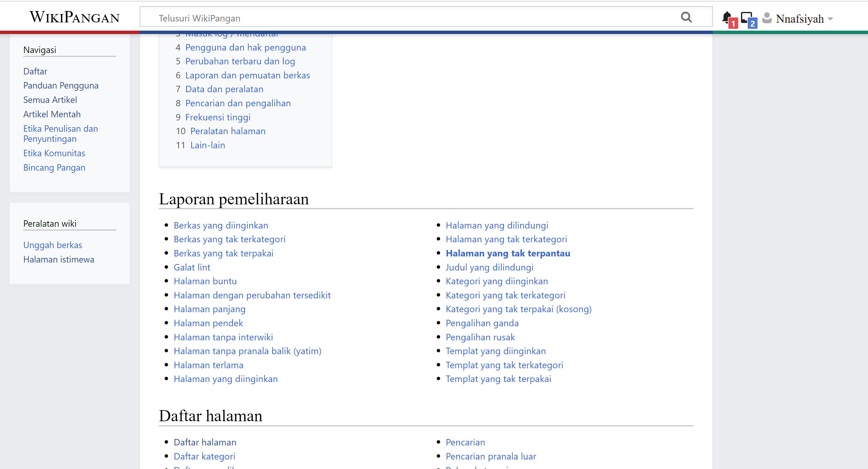Open Daftar kategori link

point(204,456)
